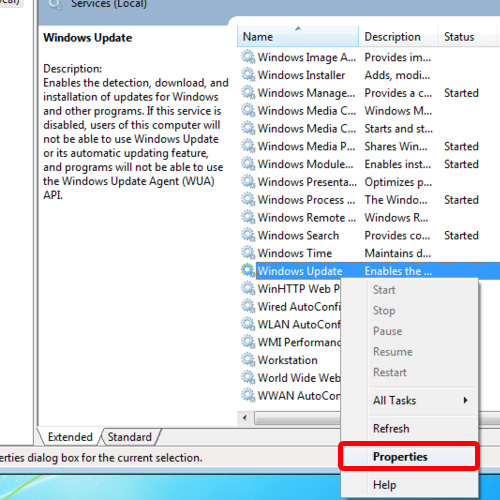Viewport: 500px width, 500px height.
Task: Click the gear icon beside Windows Manage...
Action: [x=248, y=92]
